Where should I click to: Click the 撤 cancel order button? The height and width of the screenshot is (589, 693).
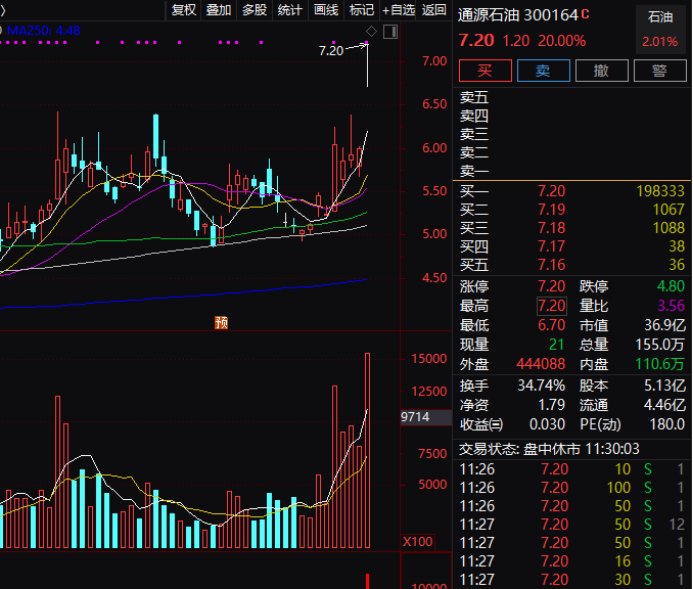[x=602, y=70]
